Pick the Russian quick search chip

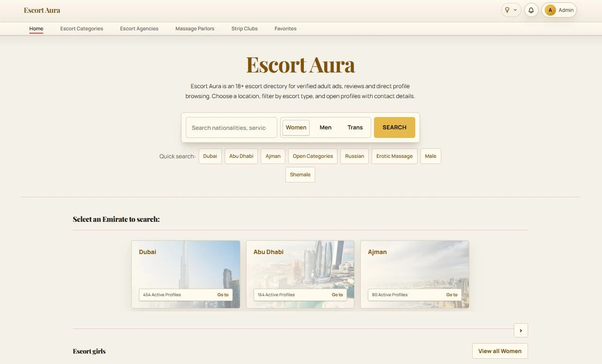355,156
